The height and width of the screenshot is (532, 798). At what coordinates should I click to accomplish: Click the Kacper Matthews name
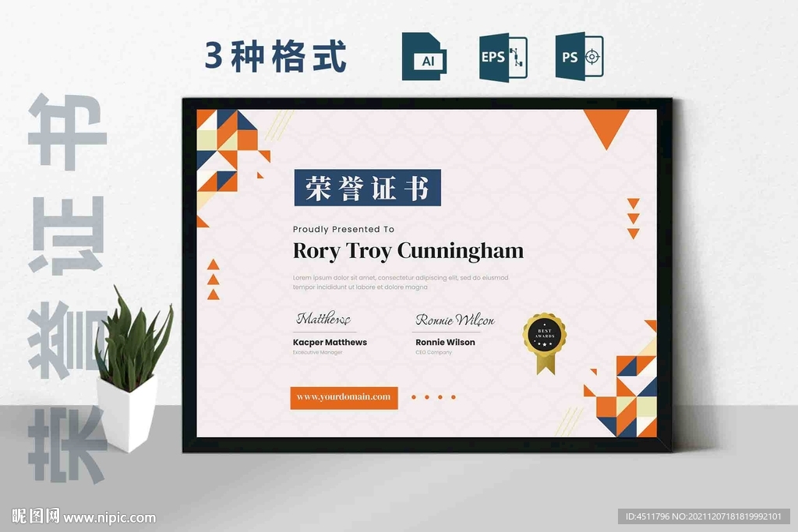(x=330, y=342)
